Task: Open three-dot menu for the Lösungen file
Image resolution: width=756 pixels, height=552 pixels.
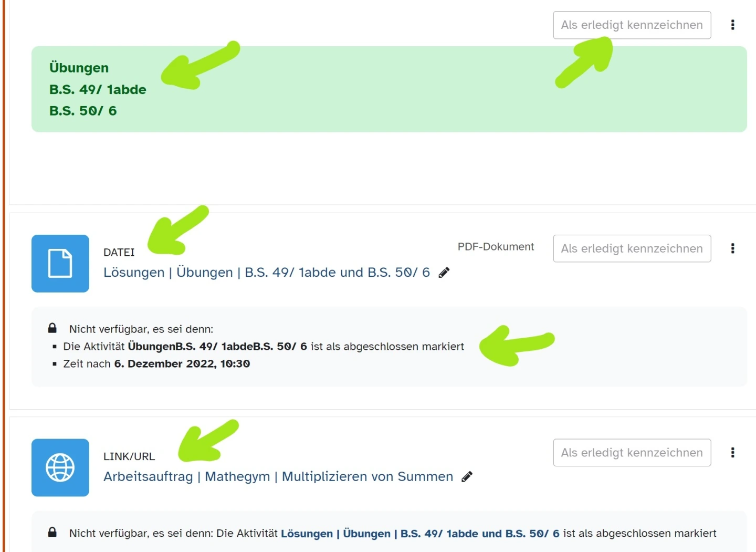Action: (x=732, y=248)
